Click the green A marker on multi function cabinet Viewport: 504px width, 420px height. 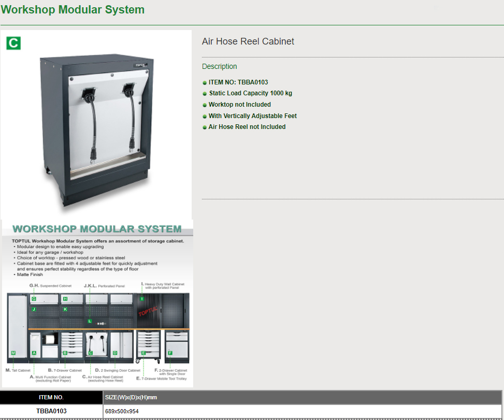[x=34, y=353]
